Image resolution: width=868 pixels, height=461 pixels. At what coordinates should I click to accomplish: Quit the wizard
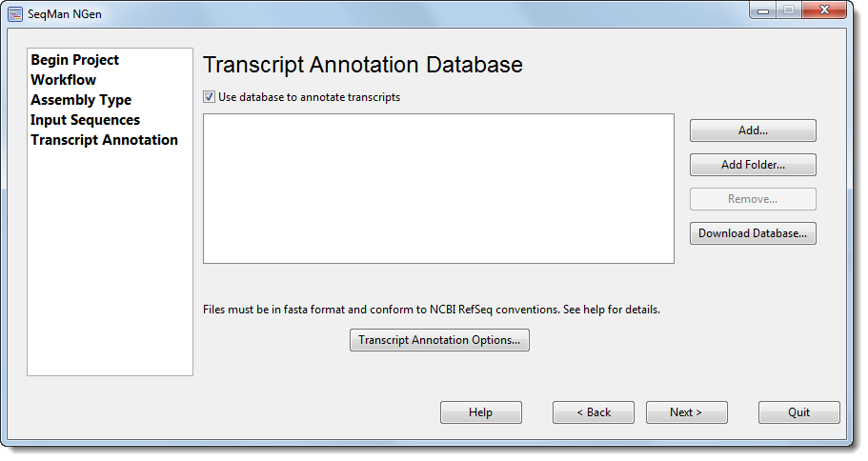tap(798, 412)
